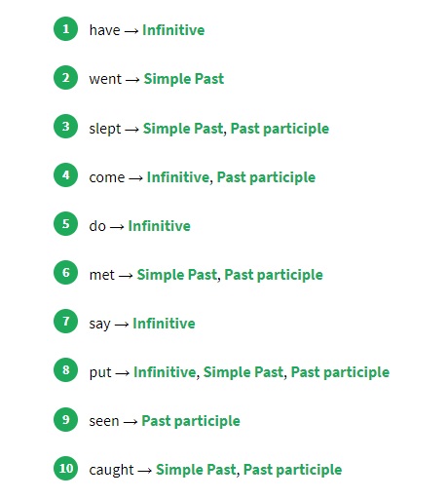This screenshot has height=499, width=448.
Task: Click the green number 1 circle
Action: point(65,29)
